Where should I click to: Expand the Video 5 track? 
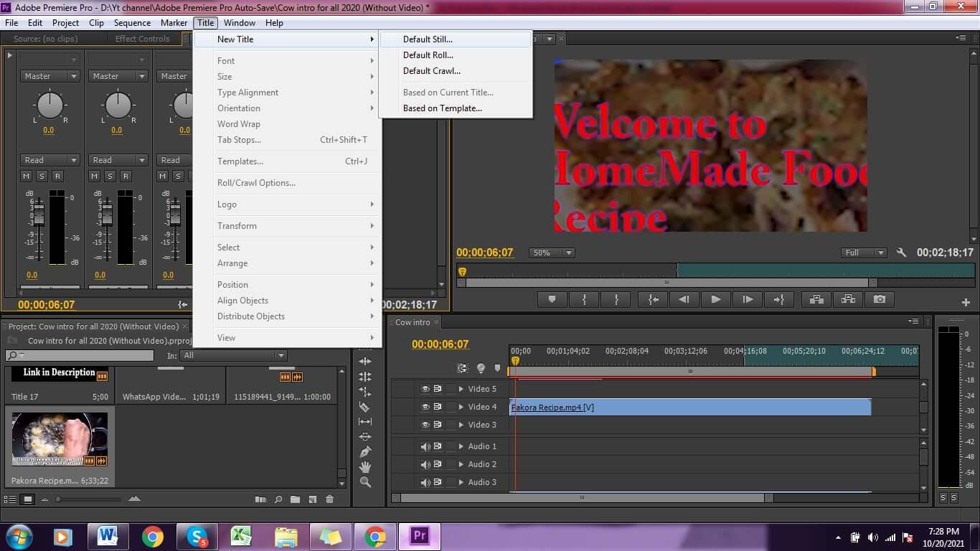[461, 389]
